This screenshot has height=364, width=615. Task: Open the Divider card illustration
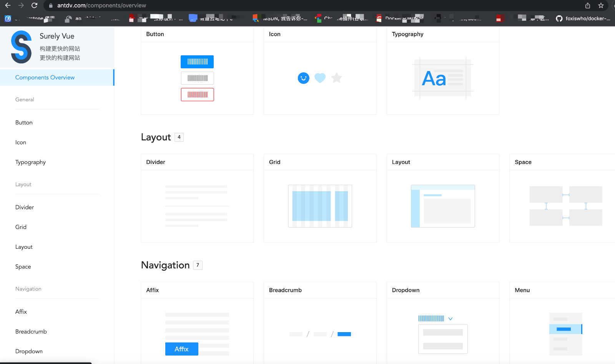[x=197, y=206]
